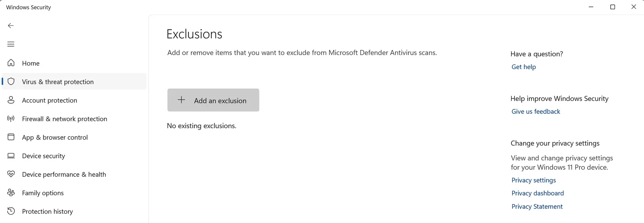This screenshot has height=223, width=644.
Task: Click the Windows Security window title
Action: (29, 7)
